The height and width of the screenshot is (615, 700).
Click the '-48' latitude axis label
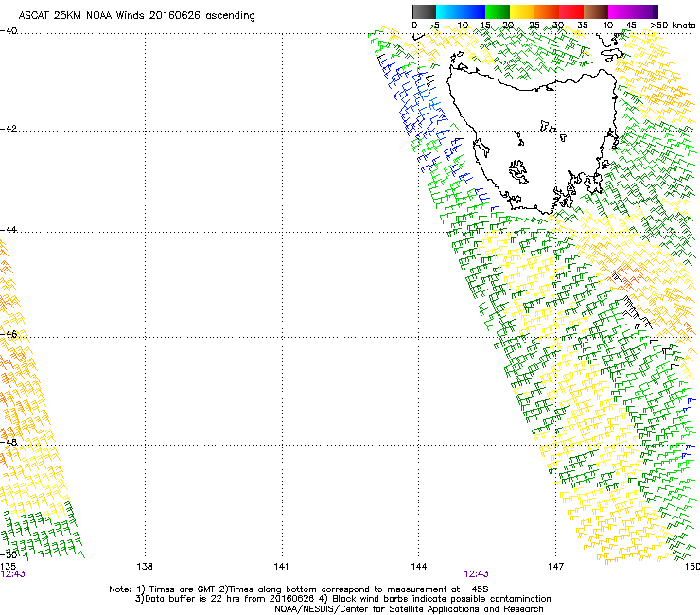click(9, 442)
